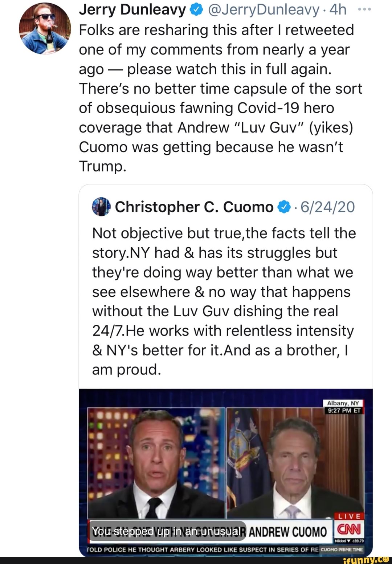Click Jerry Dunleavy's blue verified badge
The width and height of the screenshot is (392, 564).
196,10
